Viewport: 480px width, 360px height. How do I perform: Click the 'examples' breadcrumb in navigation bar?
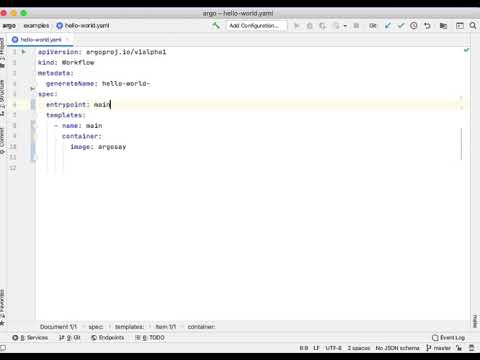pos(36,26)
